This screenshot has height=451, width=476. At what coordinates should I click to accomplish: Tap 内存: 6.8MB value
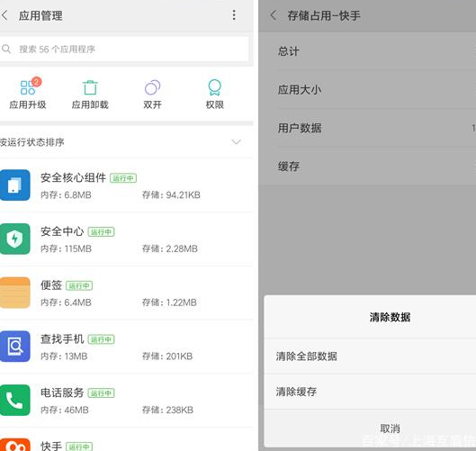(x=66, y=195)
